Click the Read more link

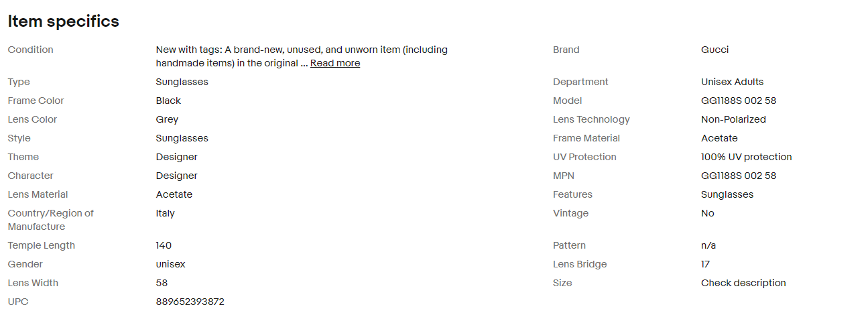[x=334, y=63]
